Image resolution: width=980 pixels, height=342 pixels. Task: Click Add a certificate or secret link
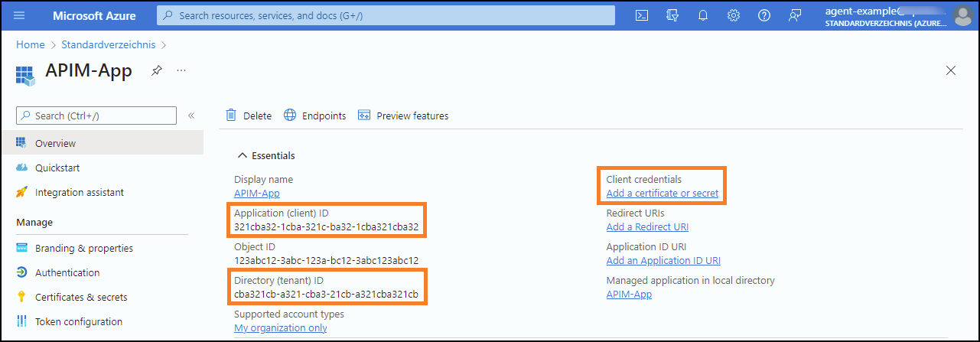[663, 193]
